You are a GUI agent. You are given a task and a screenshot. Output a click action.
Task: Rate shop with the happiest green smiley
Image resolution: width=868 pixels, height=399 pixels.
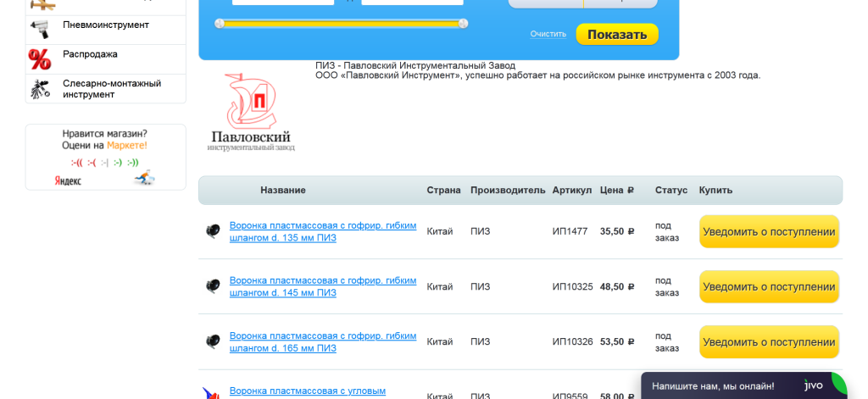click(x=133, y=163)
